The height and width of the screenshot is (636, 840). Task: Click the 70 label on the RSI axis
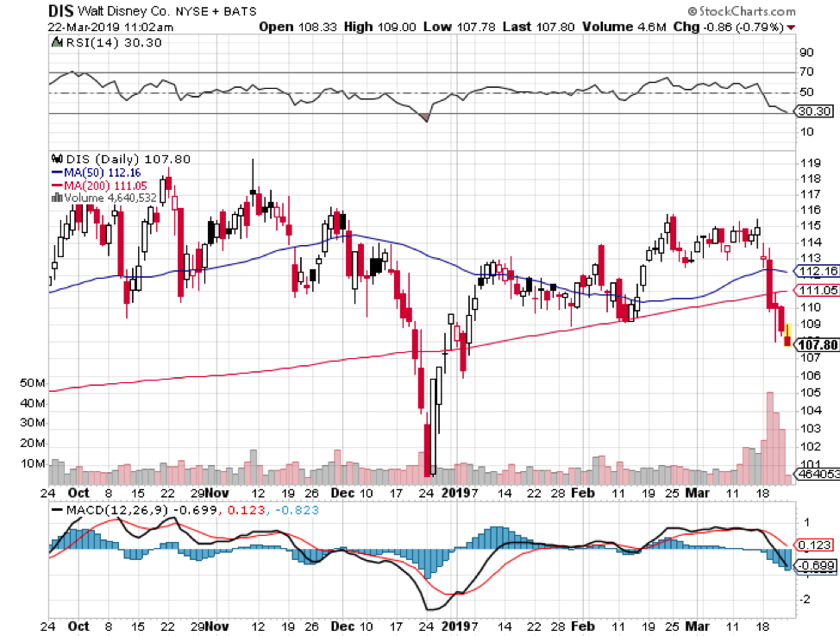pyautogui.click(x=806, y=72)
